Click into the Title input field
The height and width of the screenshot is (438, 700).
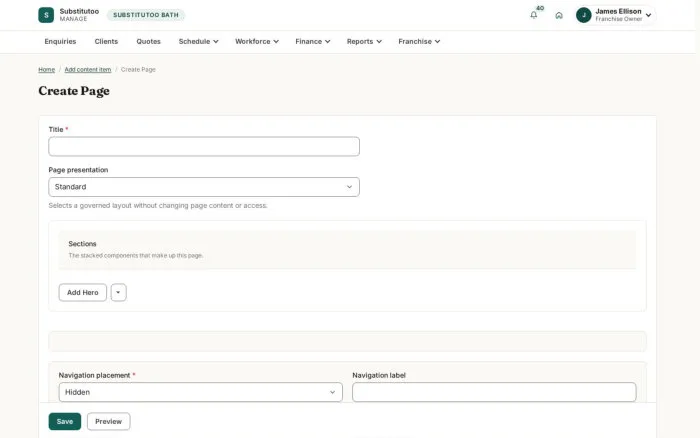[x=204, y=146]
